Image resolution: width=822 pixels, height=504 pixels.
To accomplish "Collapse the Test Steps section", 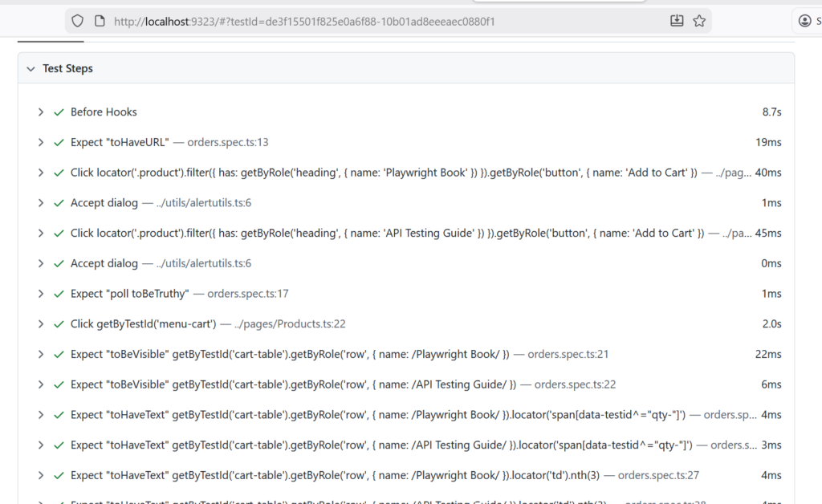I will click(x=31, y=69).
